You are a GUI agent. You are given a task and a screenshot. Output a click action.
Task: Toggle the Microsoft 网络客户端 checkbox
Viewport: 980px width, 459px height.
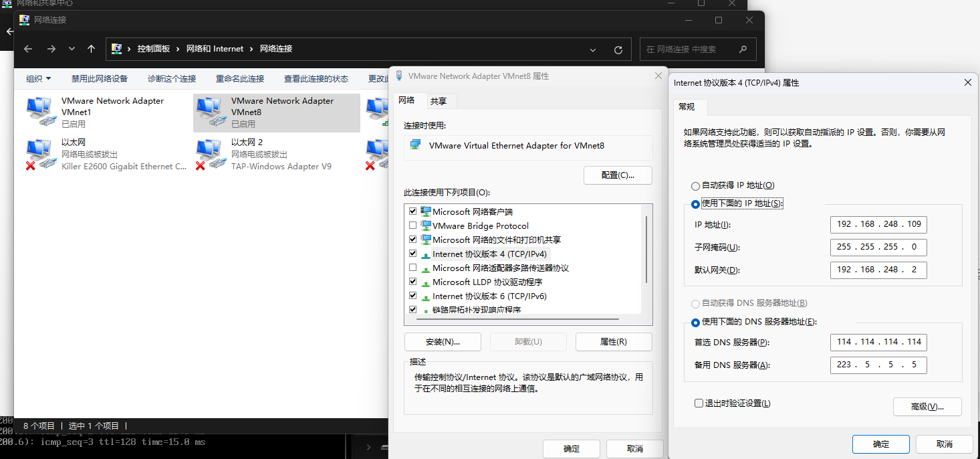click(412, 211)
